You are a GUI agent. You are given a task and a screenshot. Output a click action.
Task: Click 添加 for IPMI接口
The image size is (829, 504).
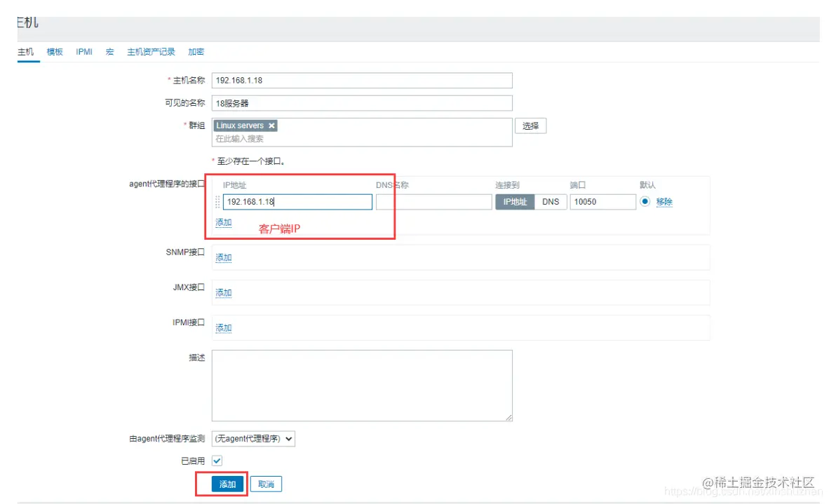(224, 328)
